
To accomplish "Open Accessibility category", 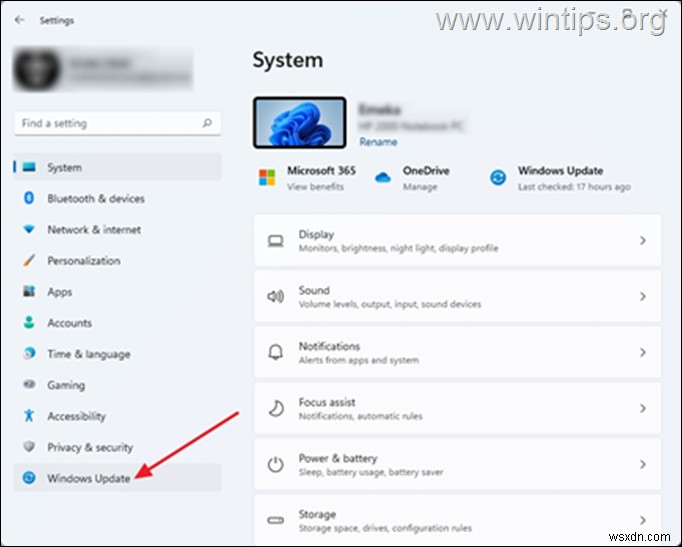I will (x=76, y=417).
